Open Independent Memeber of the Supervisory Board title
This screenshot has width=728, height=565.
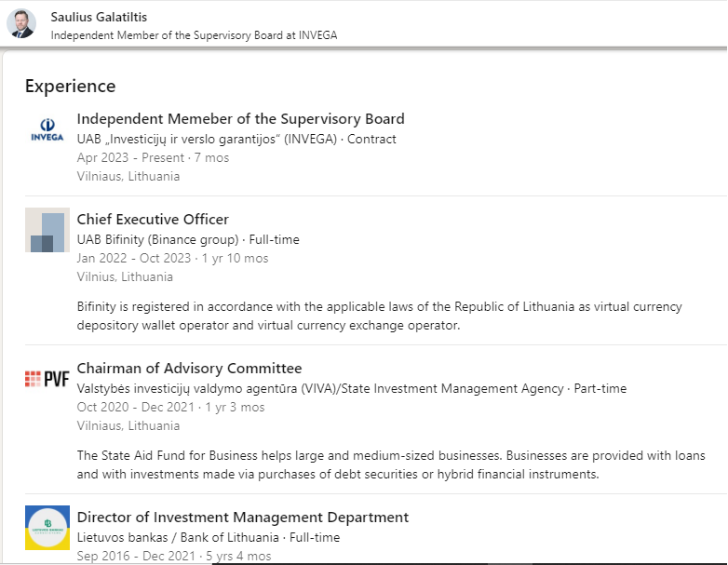(x=240, y=119)
